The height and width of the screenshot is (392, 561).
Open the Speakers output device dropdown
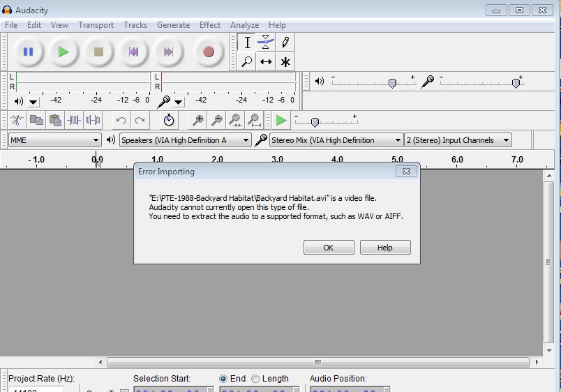pos(186,140)
